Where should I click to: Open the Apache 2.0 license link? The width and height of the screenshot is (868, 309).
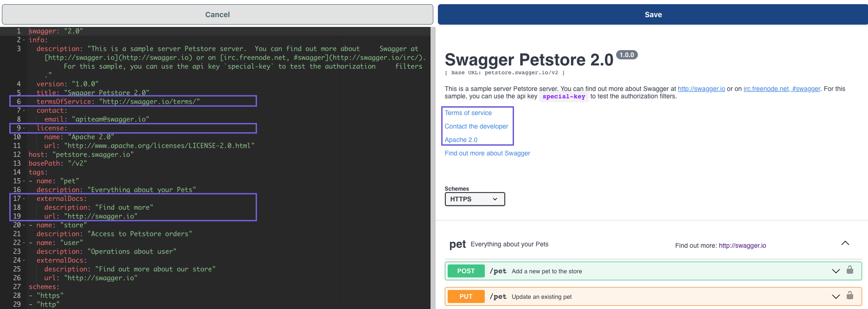pyautogui.click(x=461, y=140)
